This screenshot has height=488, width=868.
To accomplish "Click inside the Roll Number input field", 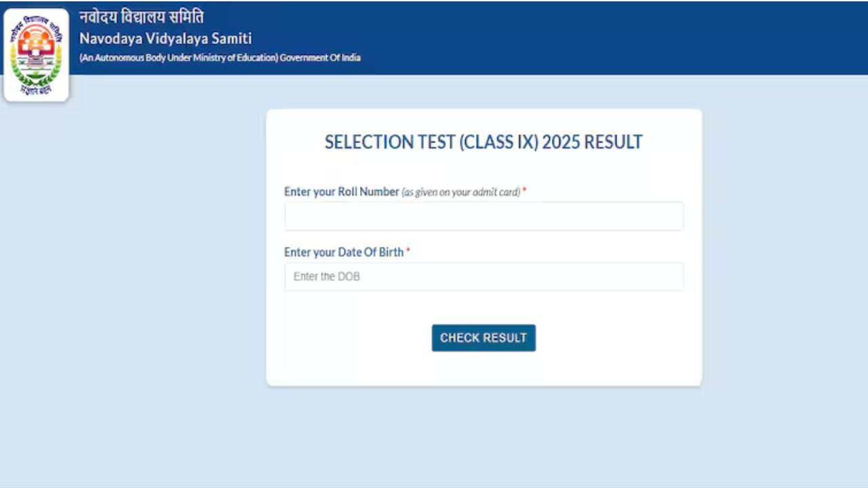I will tap(483, 216).
